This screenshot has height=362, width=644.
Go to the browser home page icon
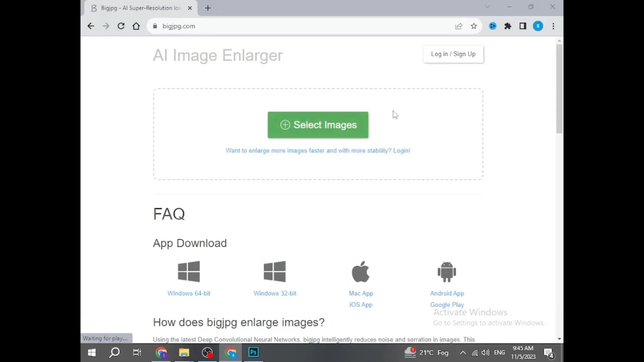(136, 26)
